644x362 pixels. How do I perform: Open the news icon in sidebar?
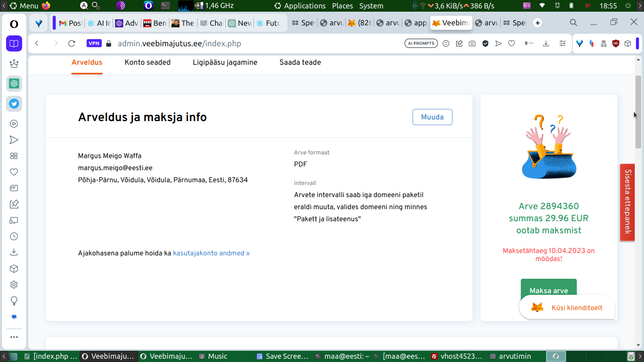click(x=14, y=188)
